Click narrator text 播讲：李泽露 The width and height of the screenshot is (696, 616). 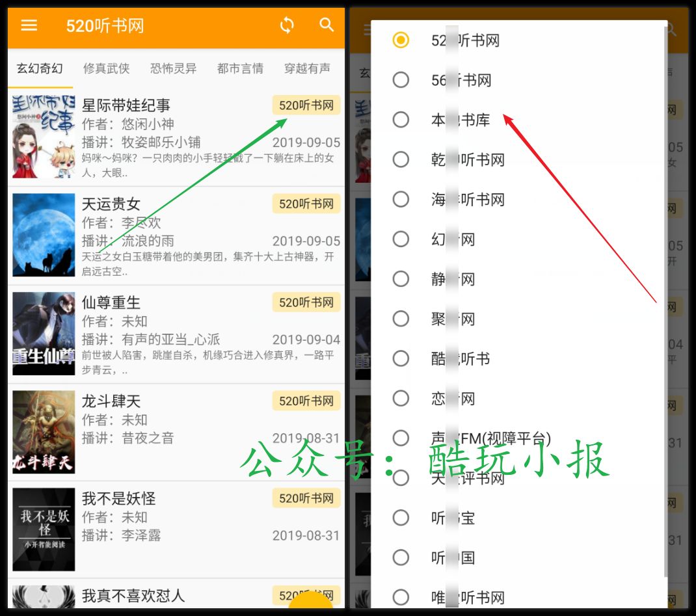[x=121, y=536]
